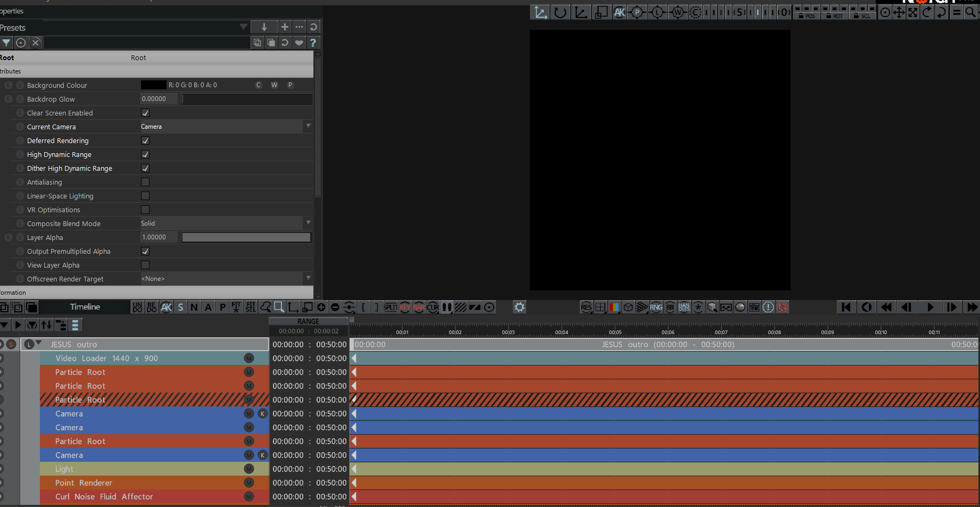Click the RES resolution icon
The image size is (980, 507).
(x=586, y=307)
